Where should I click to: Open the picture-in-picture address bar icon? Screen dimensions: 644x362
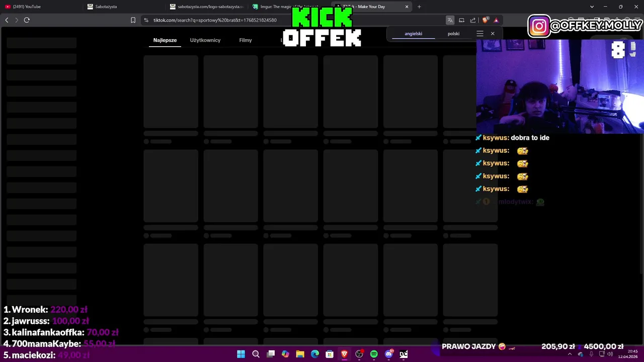[x=461, y=20]
